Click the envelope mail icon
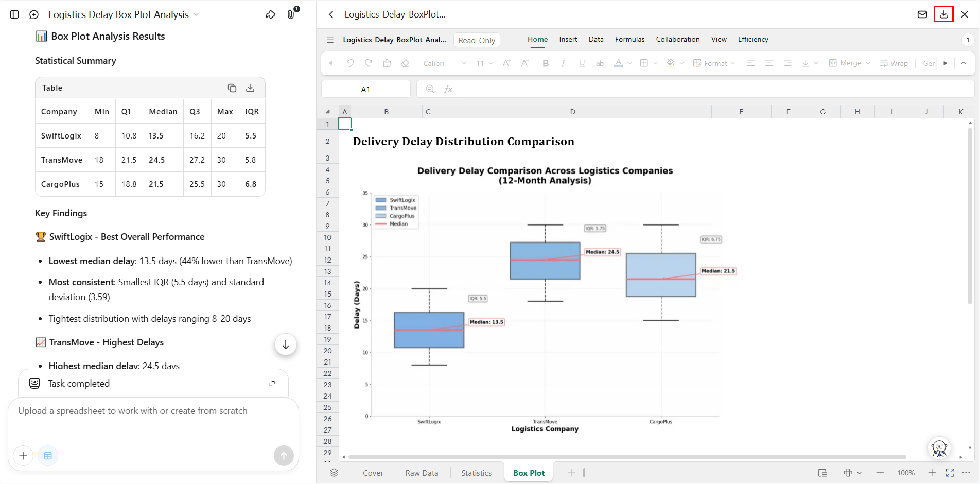 [922, 14]
